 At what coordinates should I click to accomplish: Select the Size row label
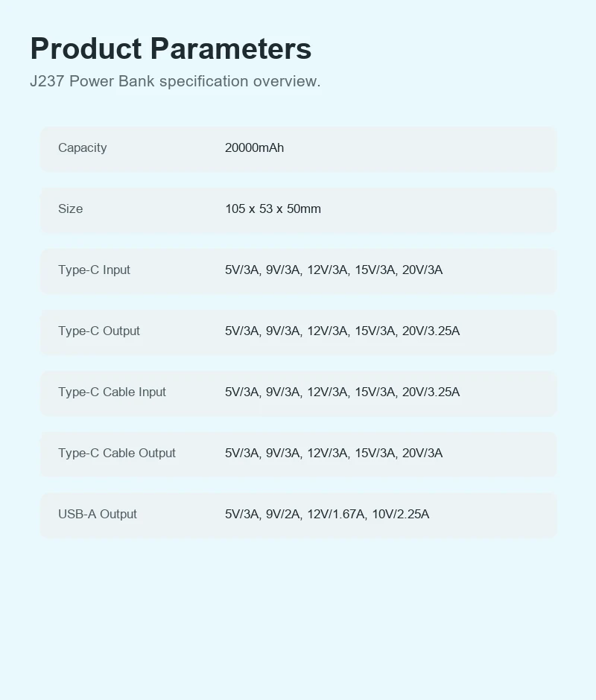tap(70, 209)
